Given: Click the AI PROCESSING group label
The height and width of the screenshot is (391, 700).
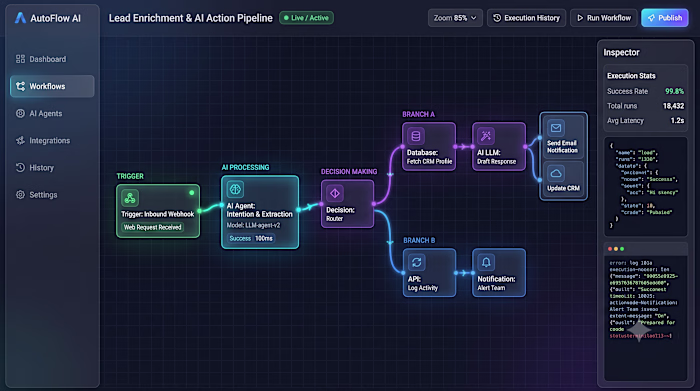Looking at the screenshot, I should 246,167.
